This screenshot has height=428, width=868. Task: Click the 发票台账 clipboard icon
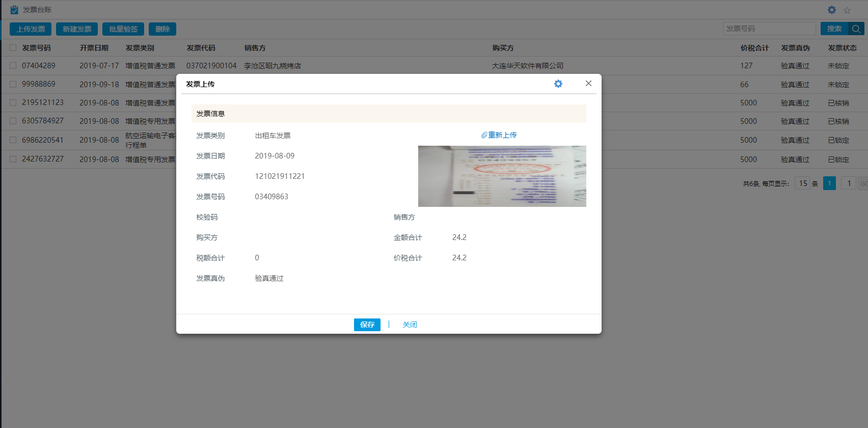(x=14, y=10)
